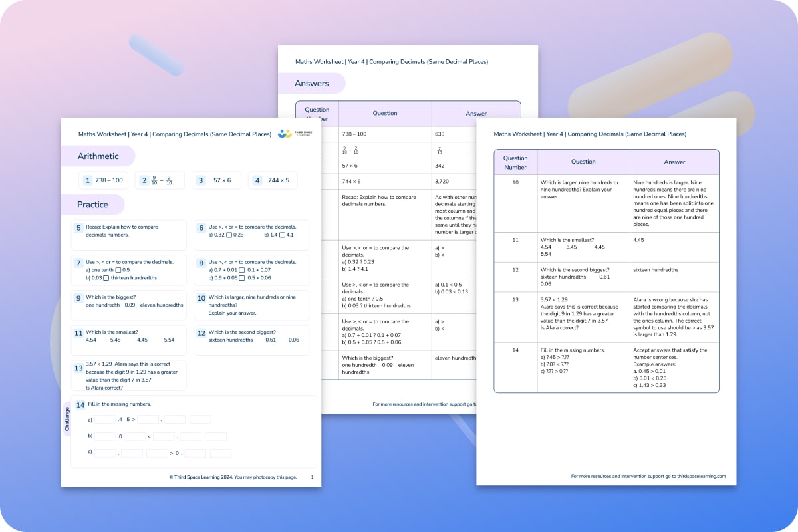Screen dimensions: 798x532
Task: Click the '© Third Space Learning 2024' footer text
Action: point(201,477)
